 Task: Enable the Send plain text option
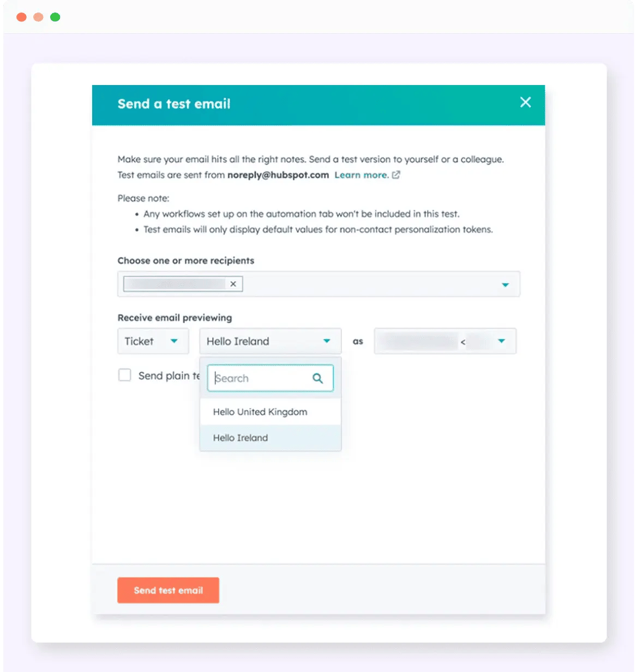[125, 375]
